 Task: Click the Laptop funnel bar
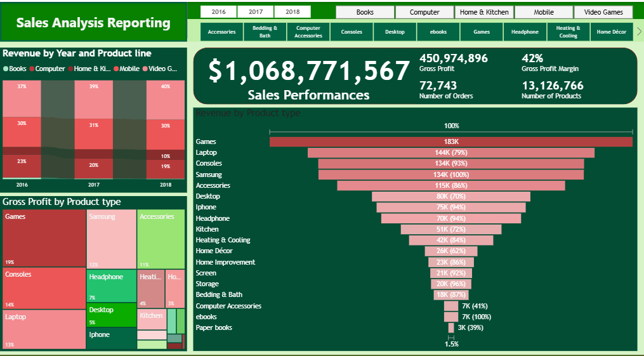coord(450,153)
